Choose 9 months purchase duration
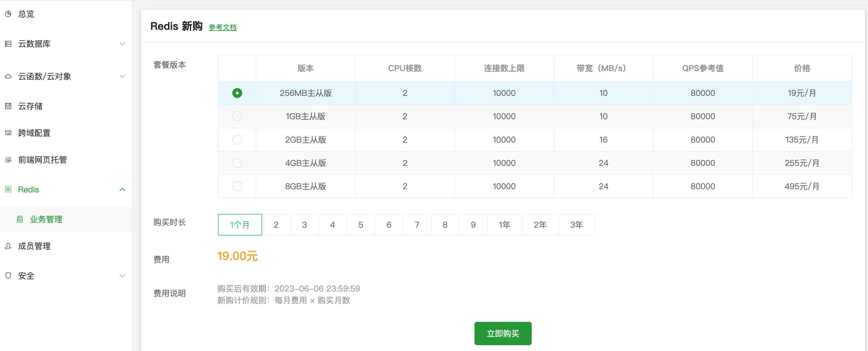 [x=473, y=224]
